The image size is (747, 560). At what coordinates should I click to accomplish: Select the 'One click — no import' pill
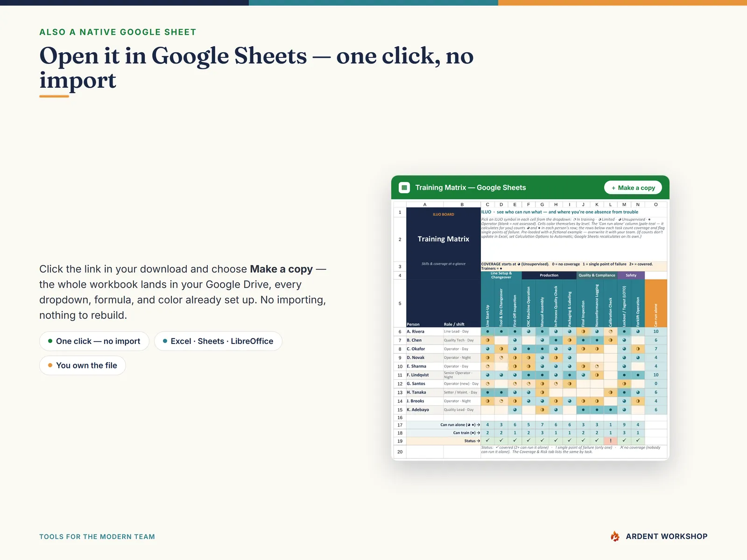pos(94,341)
